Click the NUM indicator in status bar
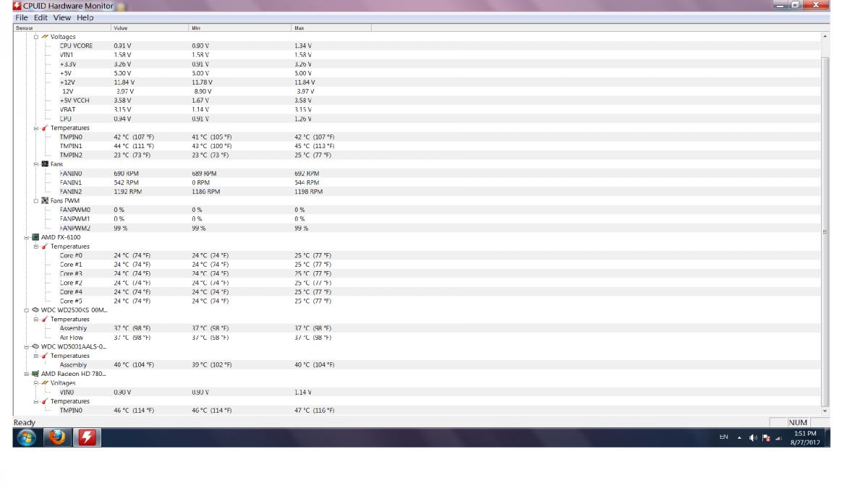The height and width of the screenshot is (488, 868). pyautogui.click(x=798, y=422)
